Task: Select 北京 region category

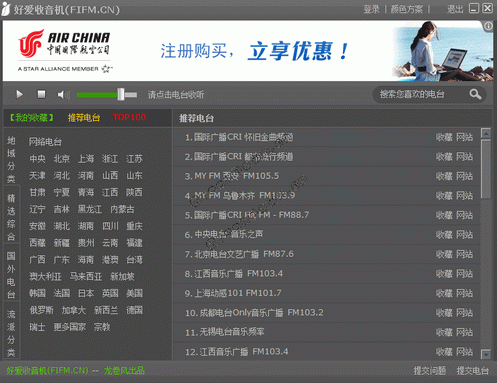Action: 61,159
